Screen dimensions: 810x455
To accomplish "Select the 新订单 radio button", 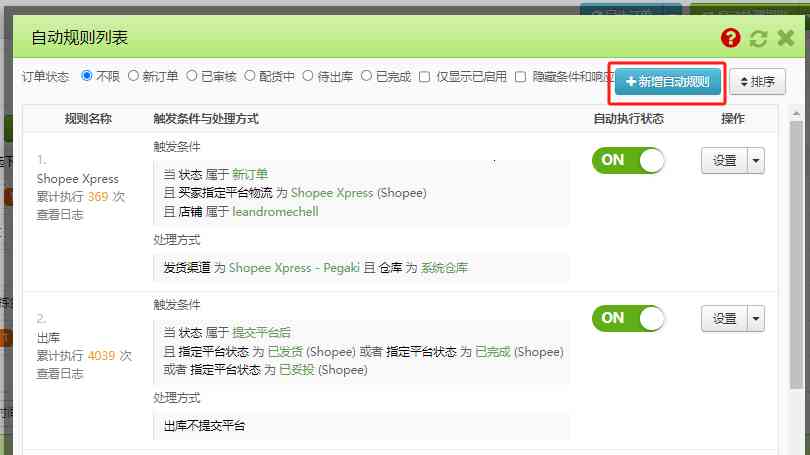I will click(133, 76).
